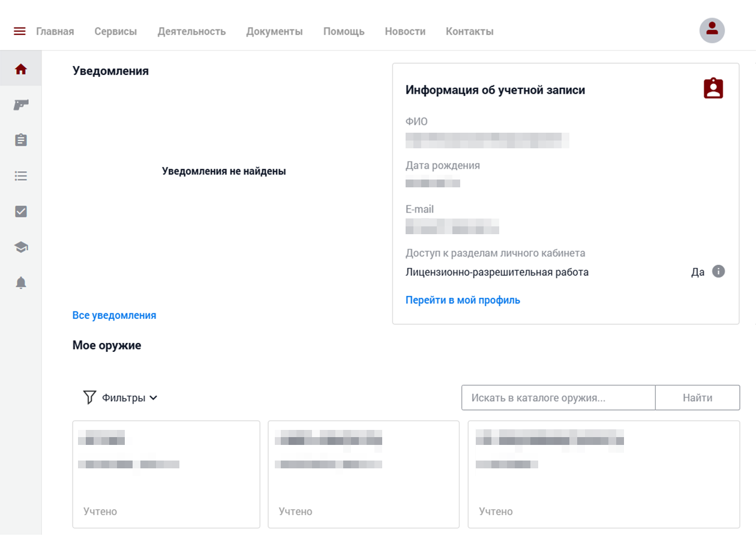The width and height of the screenshot is (756, 550).
Task: Open the Сервисы menu
Action: (116, 31)
